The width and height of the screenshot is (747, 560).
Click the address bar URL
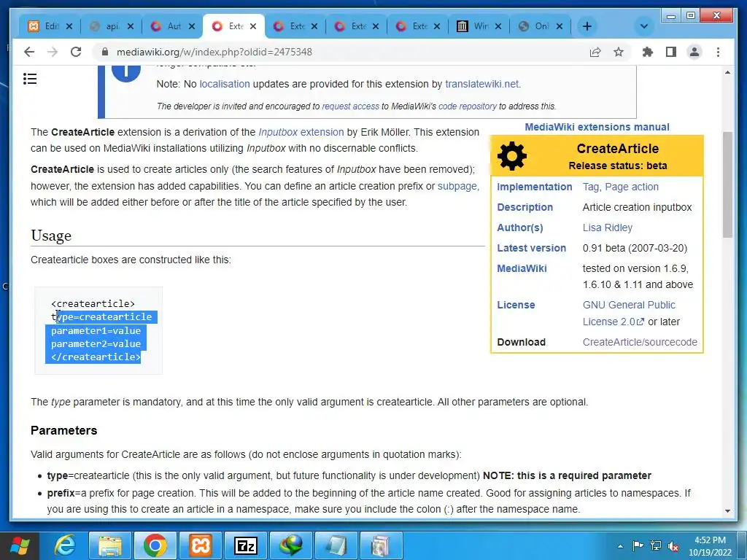pos(214,52)
